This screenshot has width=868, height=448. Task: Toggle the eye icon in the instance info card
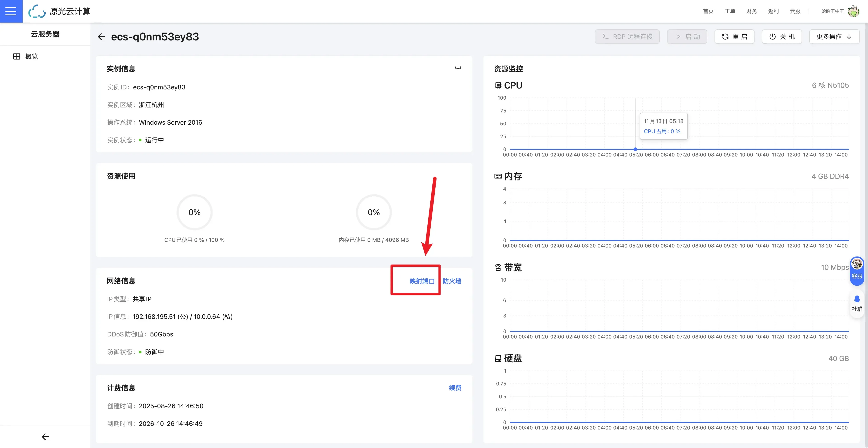[458, 68]
